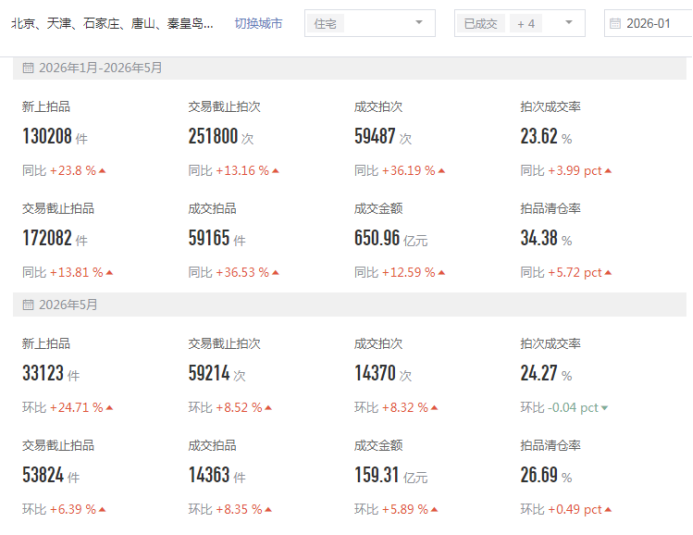693x535 pixels.
Task: Click the 切换城市 link
Action: (258, 23)
